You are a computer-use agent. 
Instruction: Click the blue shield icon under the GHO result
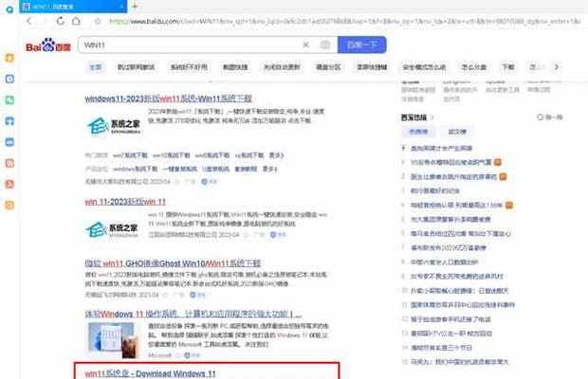click(x=193, y=295)
